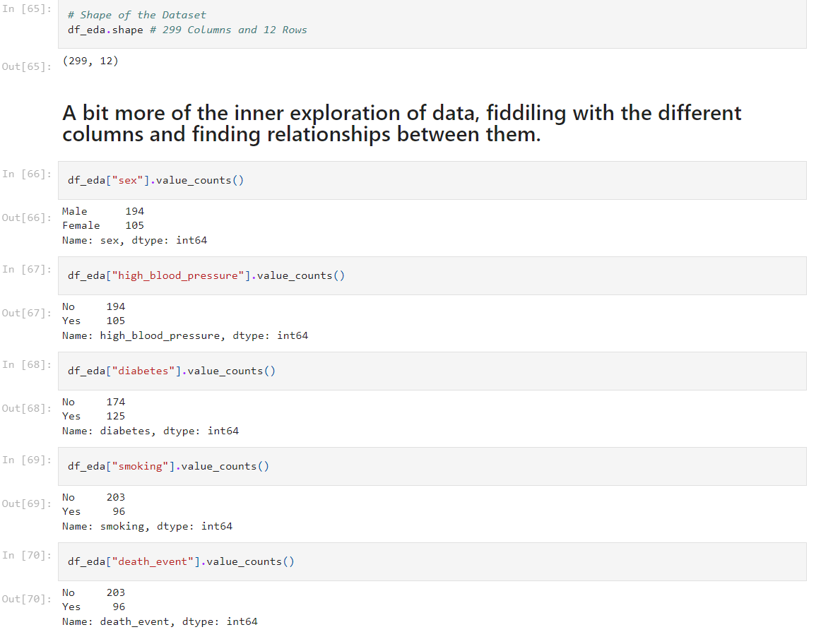
Task: Click the smoking counts output
Action: [147, 511]
